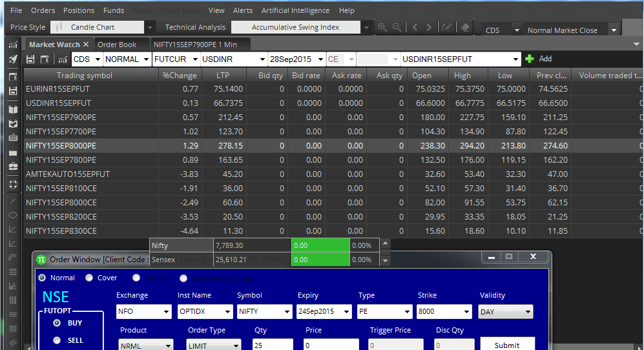Select the ellipse drawing tool in sidebar

point(12,214)
